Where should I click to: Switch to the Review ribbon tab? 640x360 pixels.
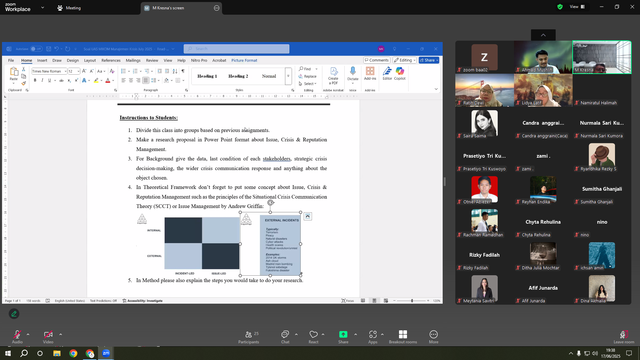[152, 60]
